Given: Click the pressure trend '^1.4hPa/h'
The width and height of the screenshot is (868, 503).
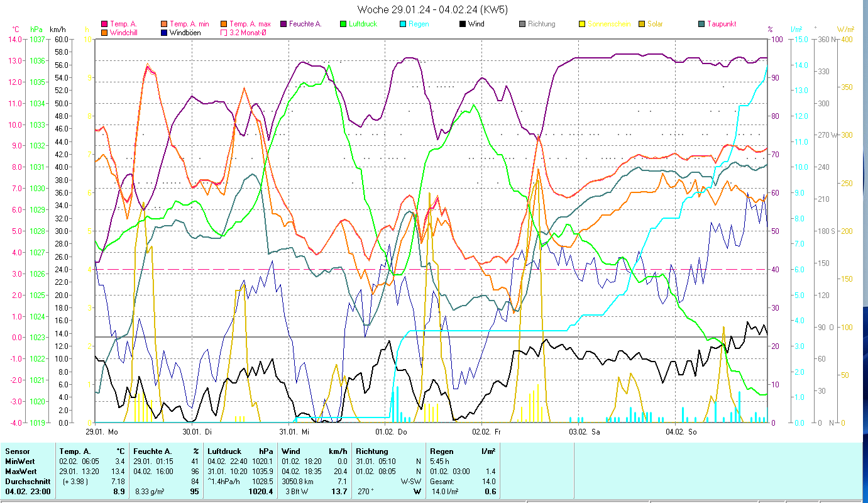Looking at the screenshot, I should point(224,482).
